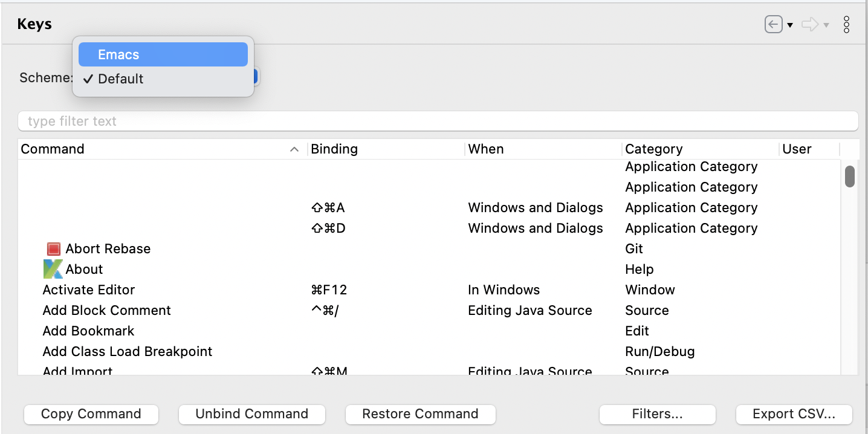Open the Filters... dialog button

pos(657,414)
